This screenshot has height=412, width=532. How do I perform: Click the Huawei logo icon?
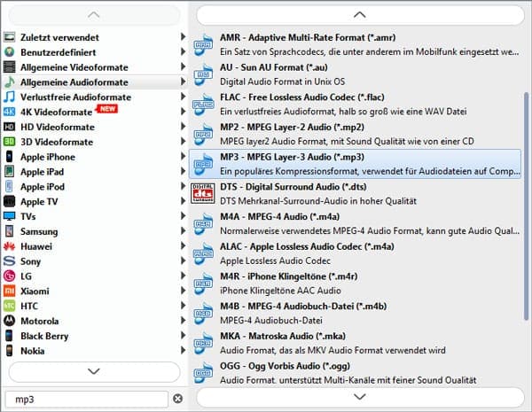point(9,246)
